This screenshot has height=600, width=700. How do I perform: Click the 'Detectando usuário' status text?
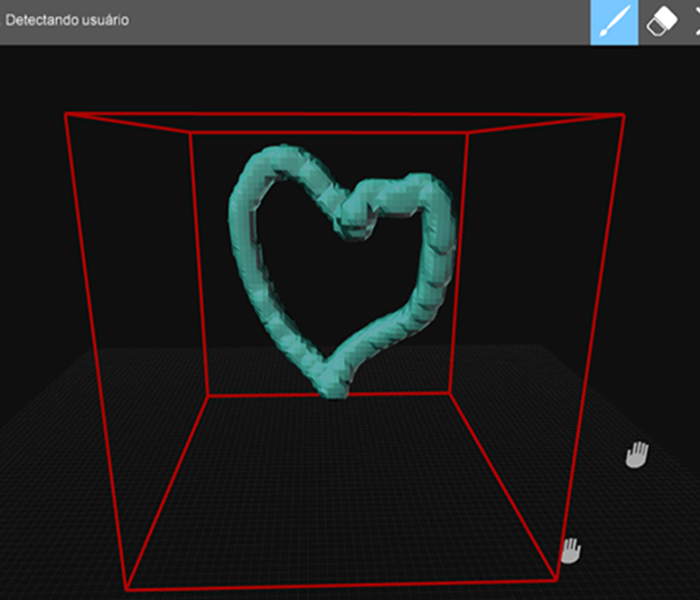click(67, 20)
